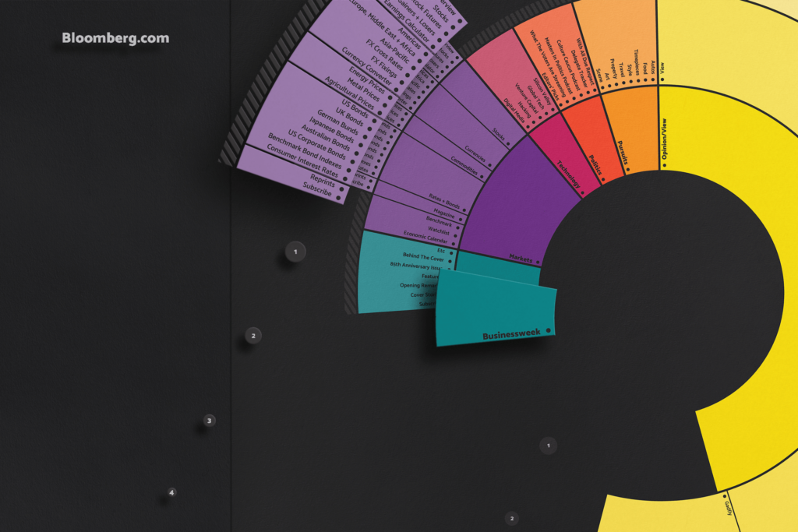Viewport: 798px width, 532px height.
Task: Open US Corporate Bonds entry
Action: pyautogui.click(x=316, y=146)
